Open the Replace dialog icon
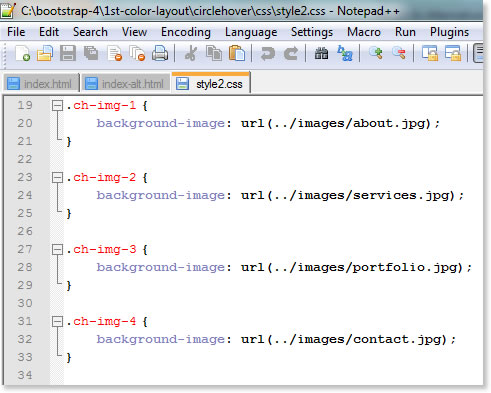 (345, 53)
